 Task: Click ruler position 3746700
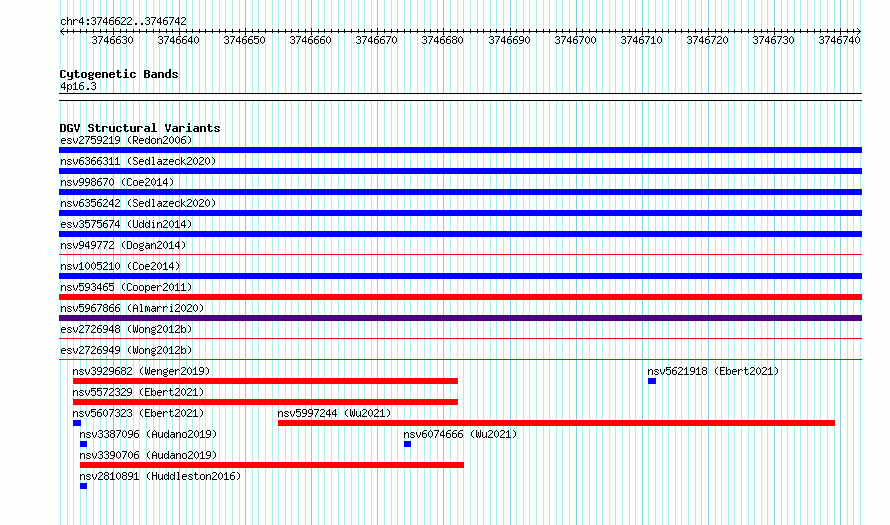point(575,40)
